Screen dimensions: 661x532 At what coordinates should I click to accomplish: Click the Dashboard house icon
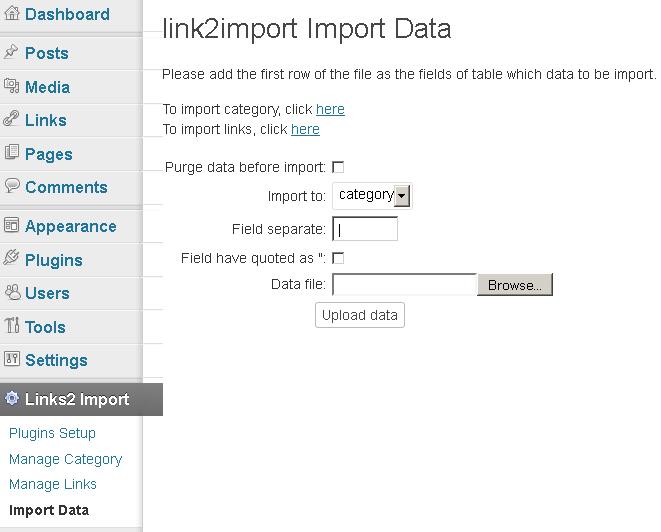click(x=12, y=13)
